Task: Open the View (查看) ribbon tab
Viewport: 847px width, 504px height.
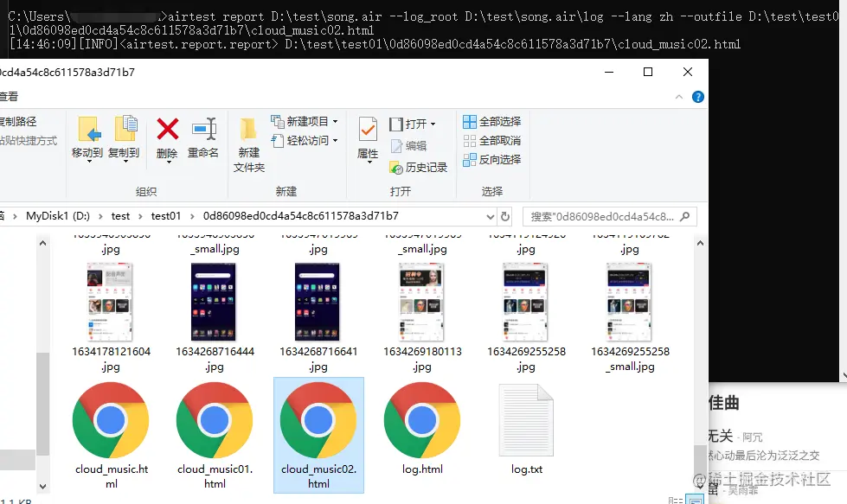Action: coord(9,97)
